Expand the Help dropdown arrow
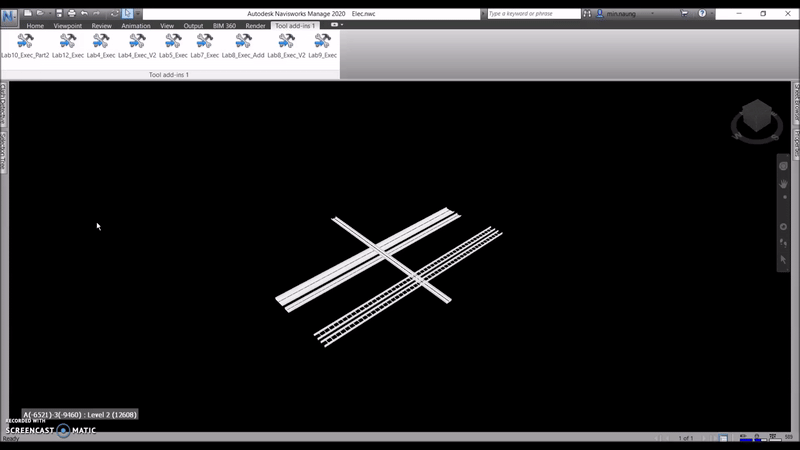This screenshot has height=450, width=800. 713,14
